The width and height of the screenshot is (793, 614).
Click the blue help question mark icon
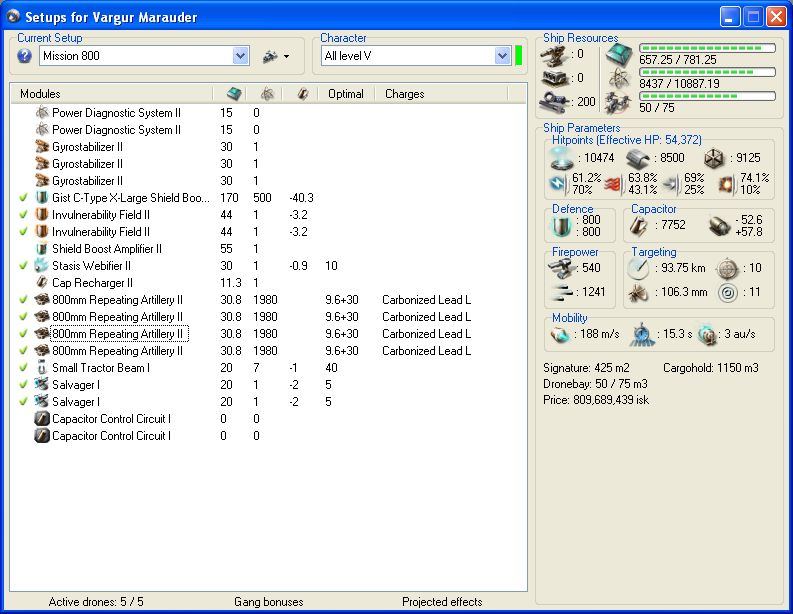[25, 56]
